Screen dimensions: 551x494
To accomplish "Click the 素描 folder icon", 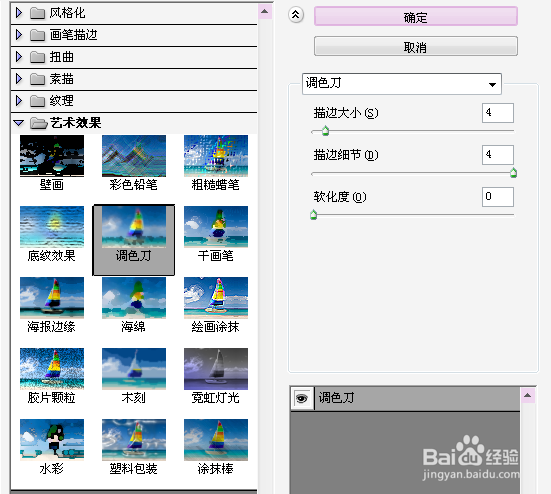I will coord(37,79).
